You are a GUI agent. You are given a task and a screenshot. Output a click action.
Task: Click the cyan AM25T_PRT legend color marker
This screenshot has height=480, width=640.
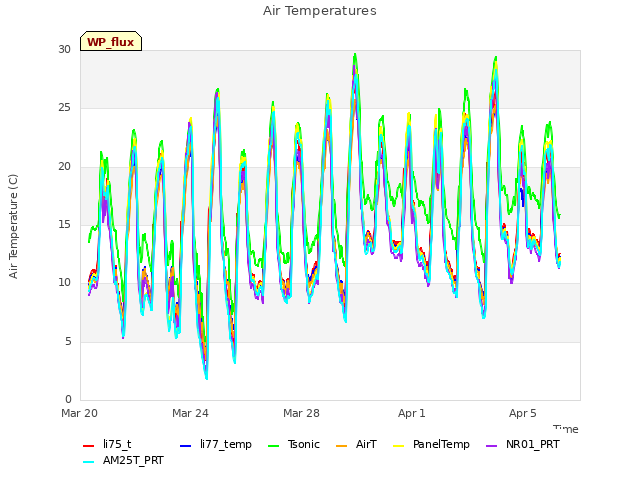pos(89,462)
